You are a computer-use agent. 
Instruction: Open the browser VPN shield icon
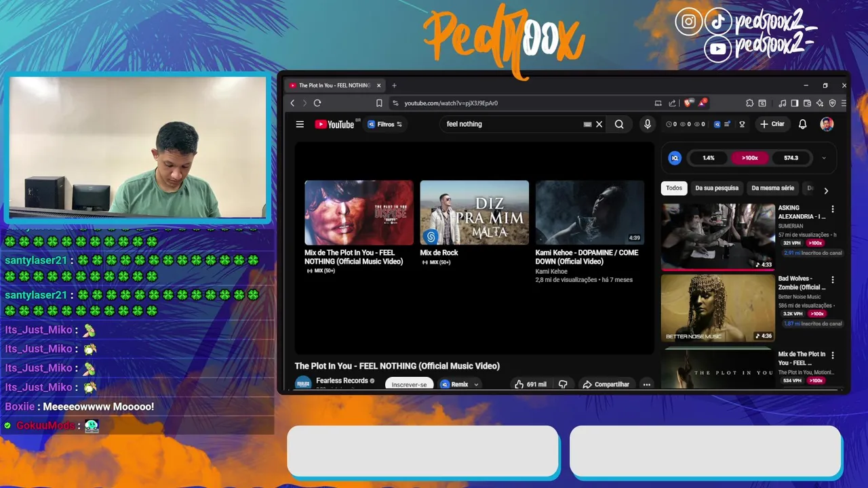(832, 103)
